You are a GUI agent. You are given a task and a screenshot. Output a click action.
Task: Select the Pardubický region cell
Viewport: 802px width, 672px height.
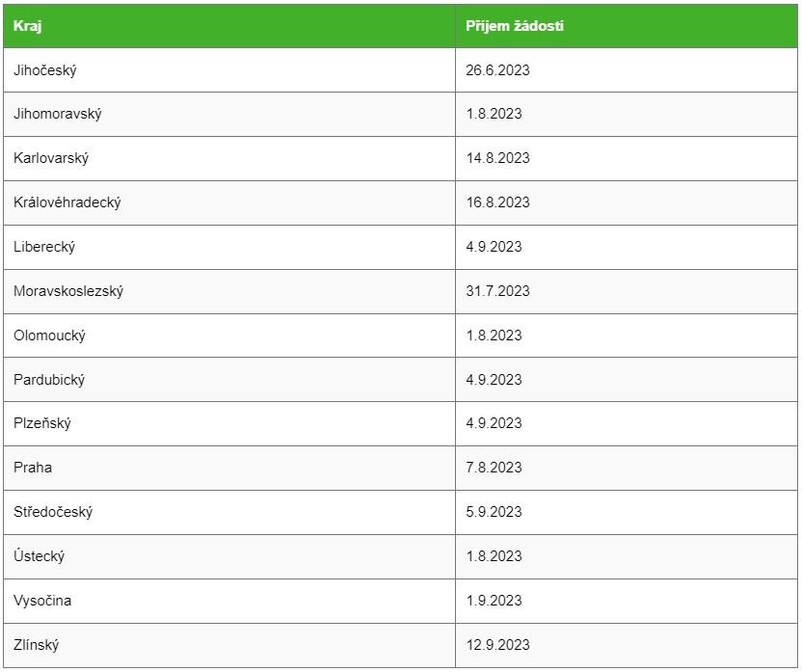click(229, 380)
